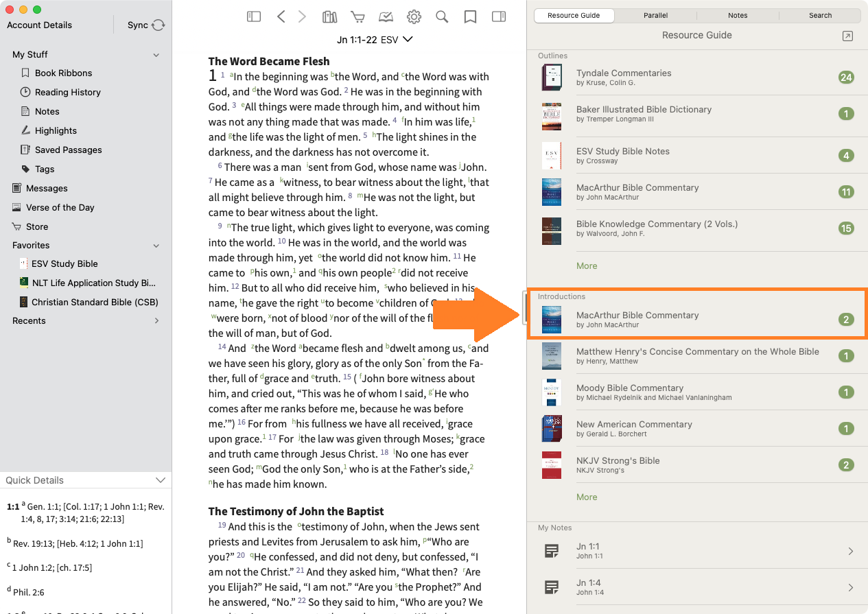This screenshot has height=614, width=868.
Task: Click the Sync refresh icon
Action: tap(159, 25)
